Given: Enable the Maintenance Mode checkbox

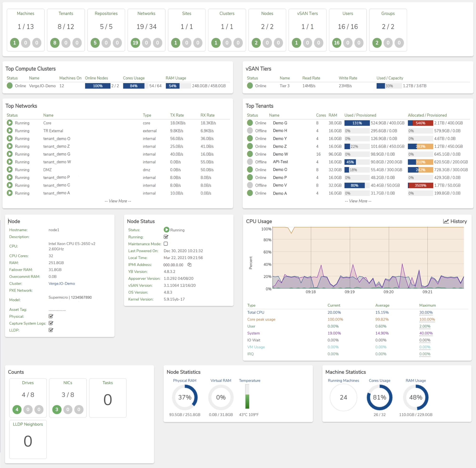Looking at the screenshot, I should tap(166, 244).
